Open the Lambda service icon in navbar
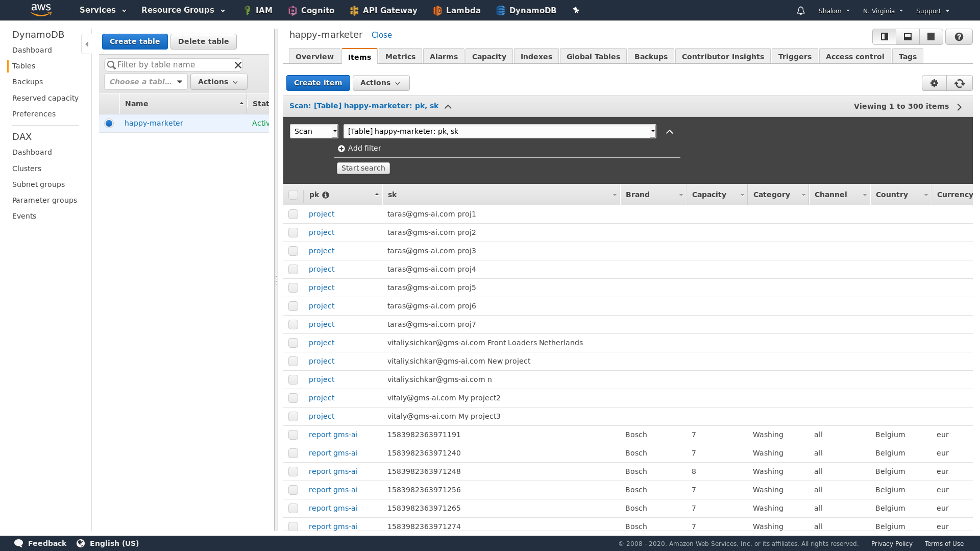Image resolution: width=980 pixels, height=551 pixels. coord(437,10)
